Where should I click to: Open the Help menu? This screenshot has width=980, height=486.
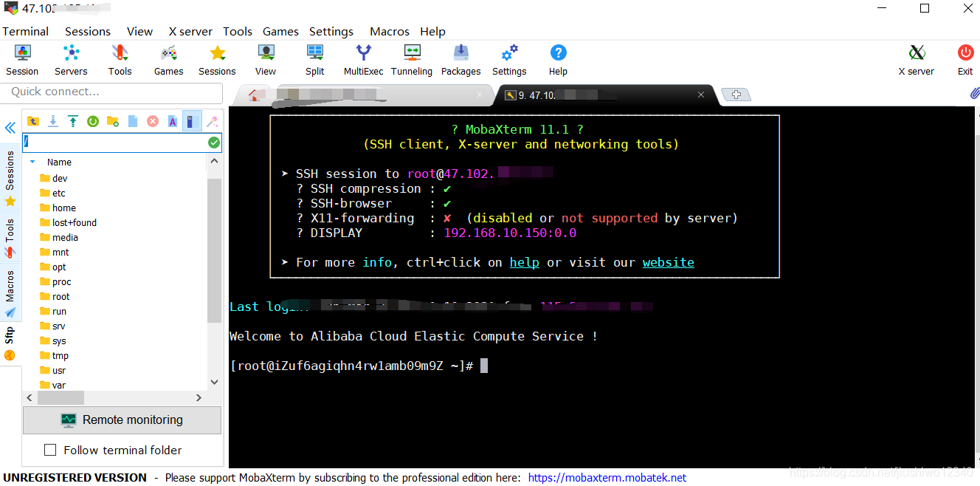(433, 31)
